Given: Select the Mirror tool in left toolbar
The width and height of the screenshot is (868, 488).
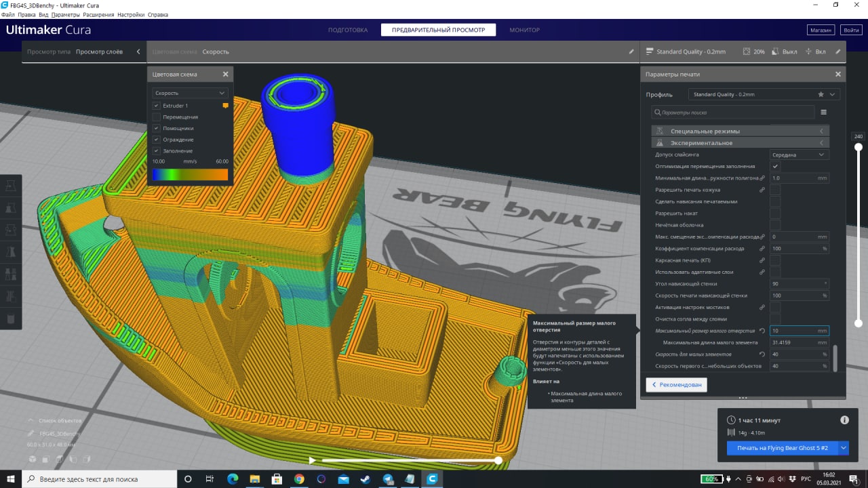Looking at the screenshot, I should 10,252.
